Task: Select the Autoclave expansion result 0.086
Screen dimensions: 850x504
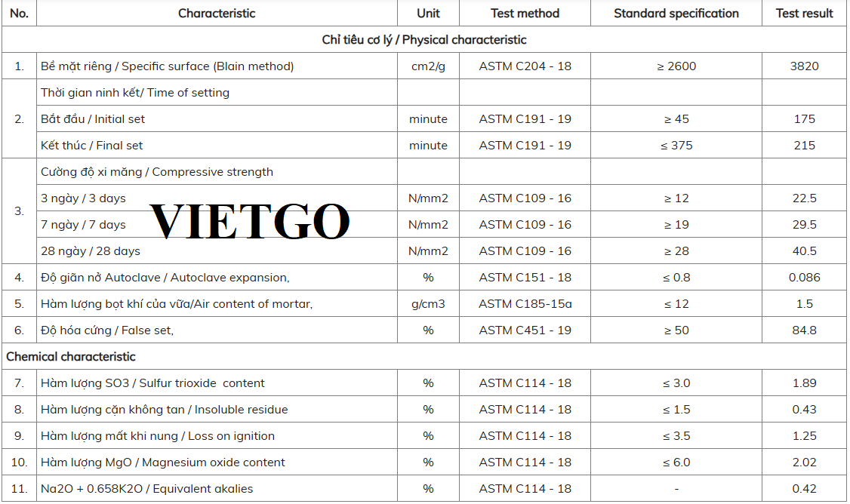Action: (x=804, y=278)
